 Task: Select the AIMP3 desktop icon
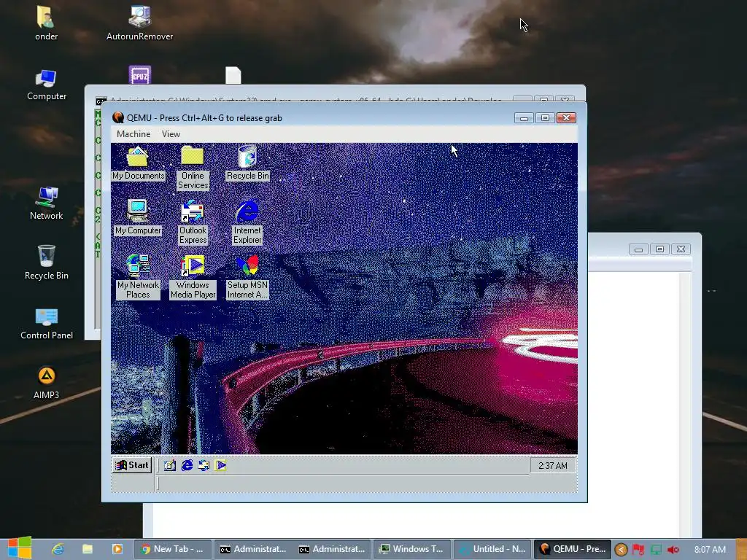pos(46,383)
